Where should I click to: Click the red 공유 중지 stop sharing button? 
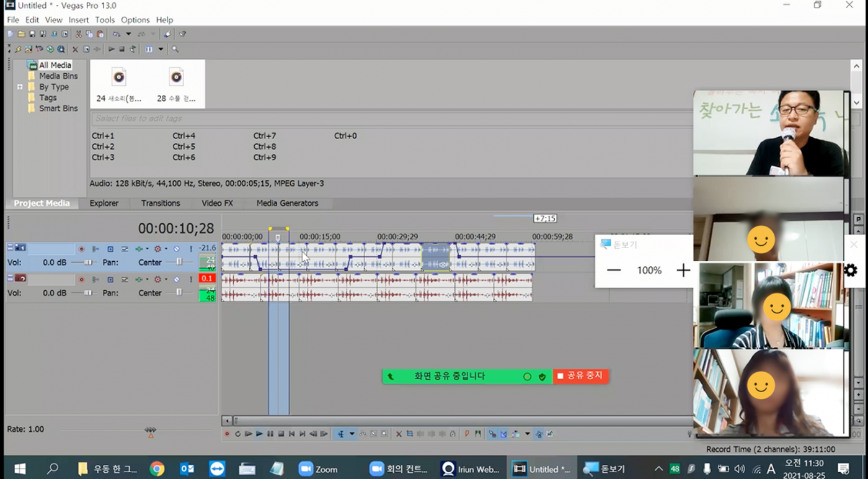pyautogui.click(x=580, y=376)
